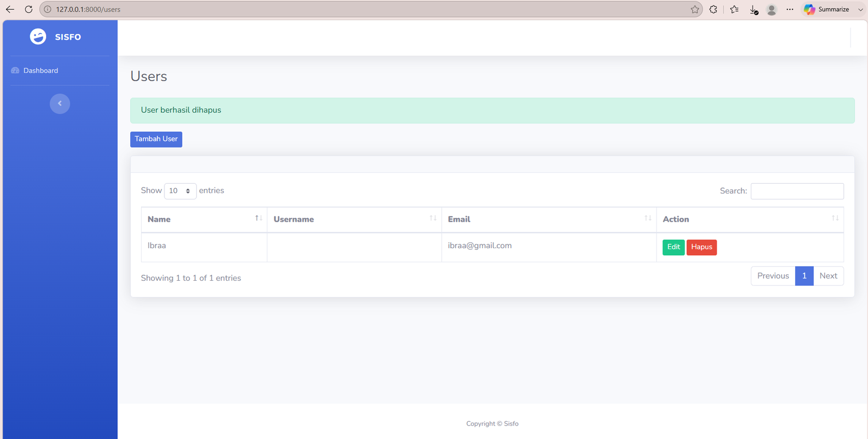The height and width of the screenshot is (439, 868).
Task: Open the browser settings three-dots menu
Action: pyautogui.click(x=790, y=9)
